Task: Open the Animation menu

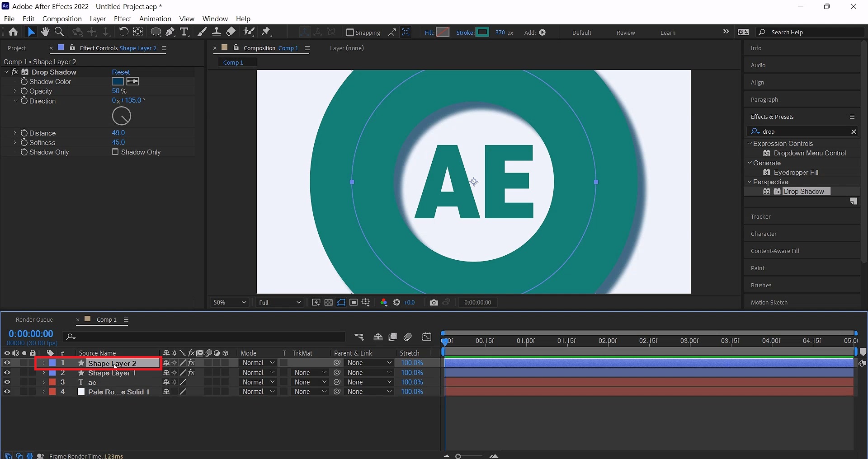Action: [155, 19]
